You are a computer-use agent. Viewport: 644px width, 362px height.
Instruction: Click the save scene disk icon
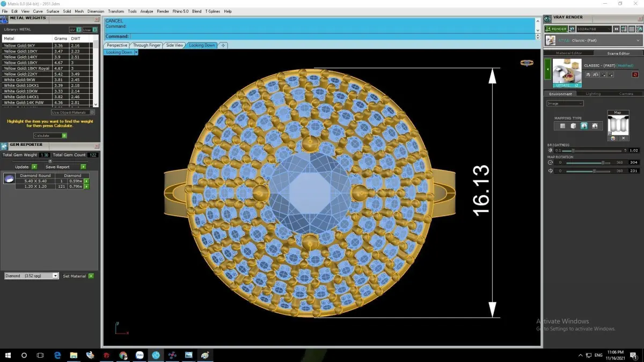(589, 75)
